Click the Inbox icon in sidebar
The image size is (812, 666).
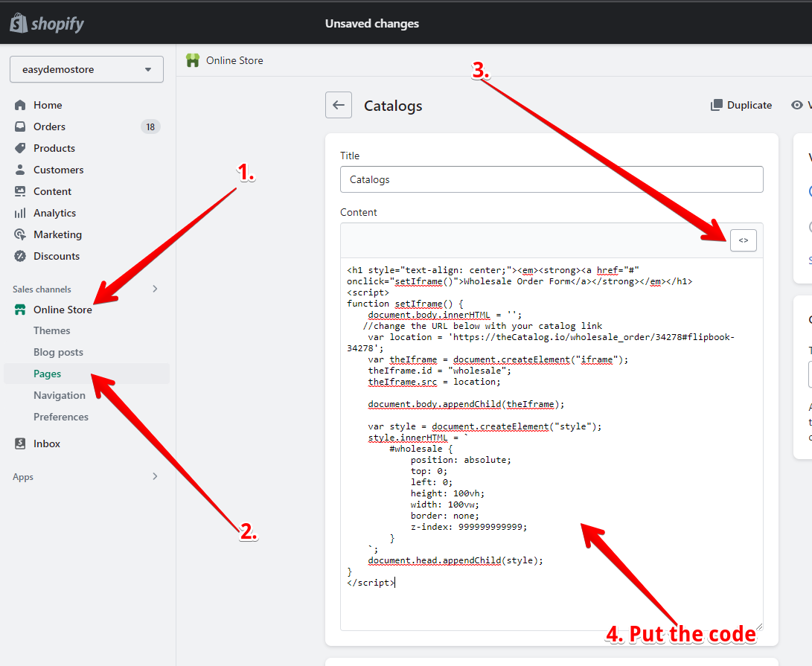[x=20, y=444]
